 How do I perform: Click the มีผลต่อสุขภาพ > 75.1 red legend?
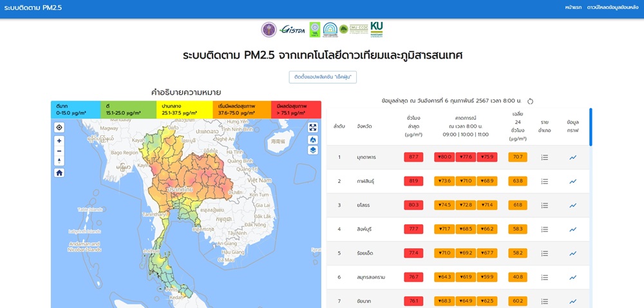click(296, 110)
